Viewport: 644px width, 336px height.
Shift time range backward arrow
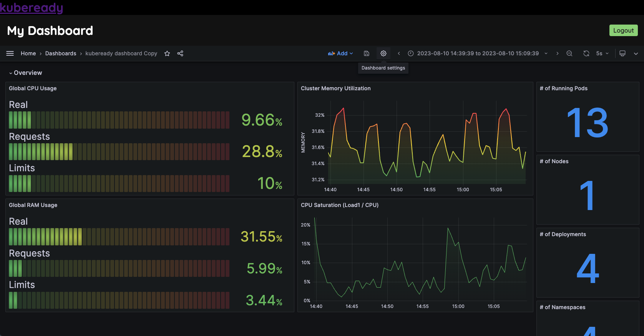(x=399, y=53)
